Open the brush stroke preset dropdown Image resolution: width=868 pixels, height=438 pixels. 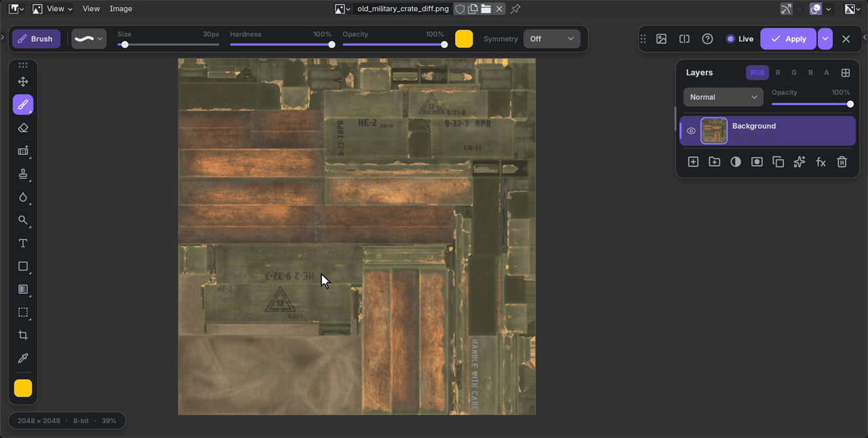click(89, 39)
